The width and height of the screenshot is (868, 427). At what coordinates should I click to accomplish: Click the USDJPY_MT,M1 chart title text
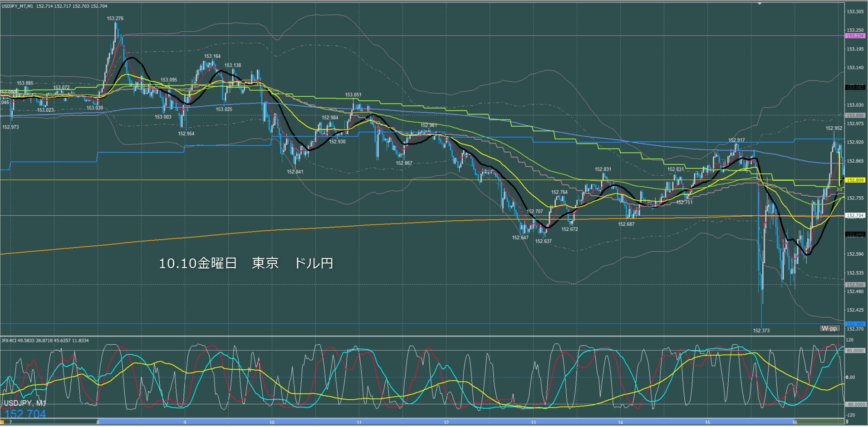point(17,6)
